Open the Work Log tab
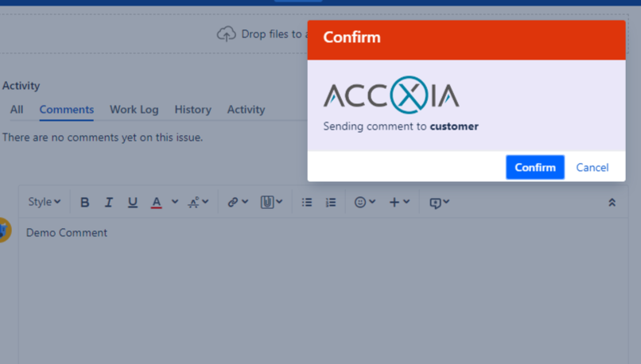The width and height of the screenshot is (641, 364). pyautogui.click(x=134, y=110)
